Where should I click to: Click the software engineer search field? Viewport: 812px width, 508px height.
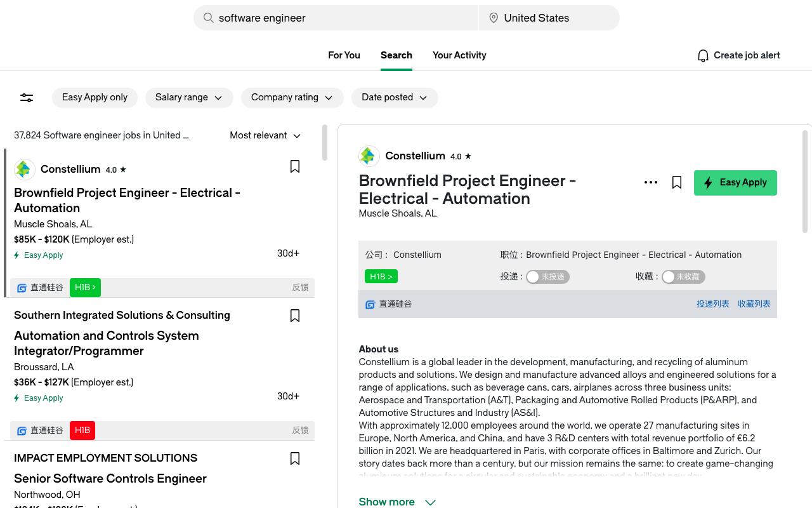coord(336,18)
